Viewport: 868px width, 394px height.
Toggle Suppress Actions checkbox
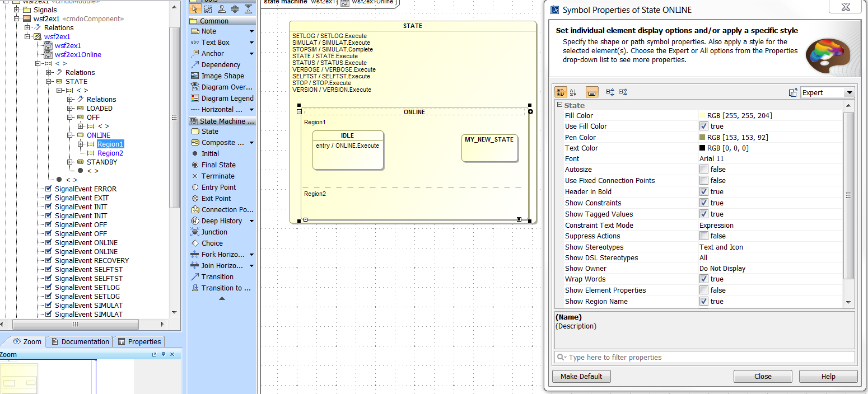pos(703,236)
